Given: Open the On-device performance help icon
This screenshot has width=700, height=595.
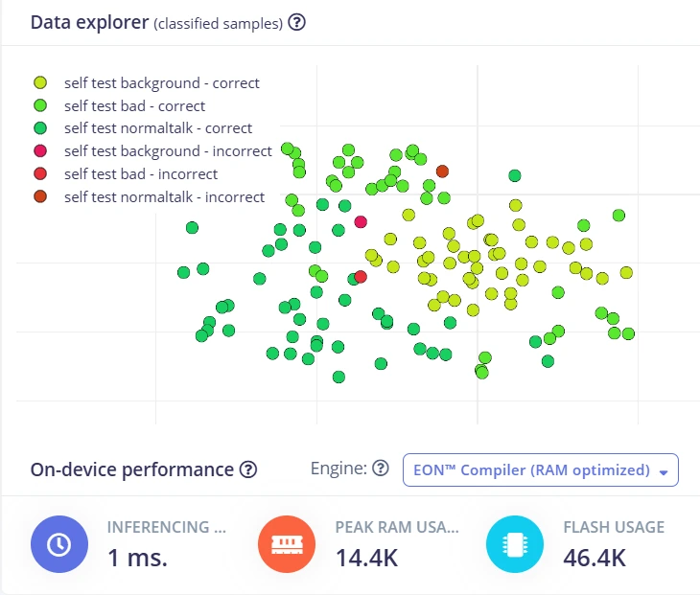Looking at the screenshot, I should pyautogui.click(x=248, y=469).
